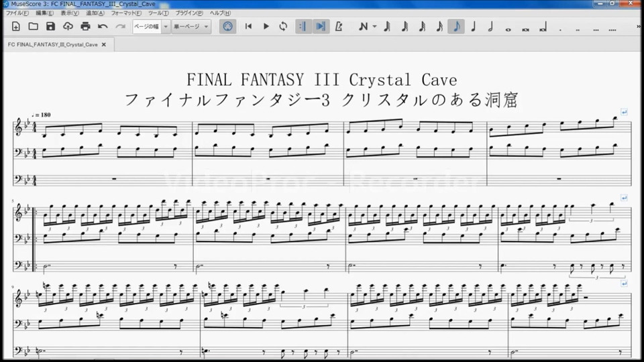The width and height of the screenshot is (644, 362).
Task: Toggle pan score during playback
Action: [x=321, y=27]
